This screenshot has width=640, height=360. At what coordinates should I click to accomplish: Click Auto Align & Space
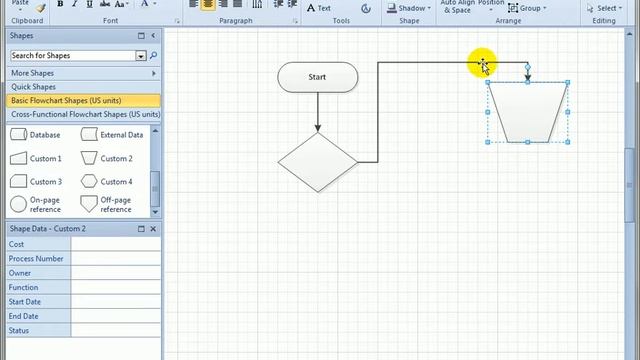click(x=458, y=7)
